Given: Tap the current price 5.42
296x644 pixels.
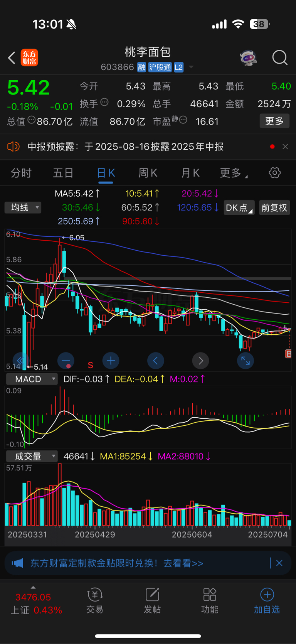Looking at the screenshot, I should coord(29,88).
